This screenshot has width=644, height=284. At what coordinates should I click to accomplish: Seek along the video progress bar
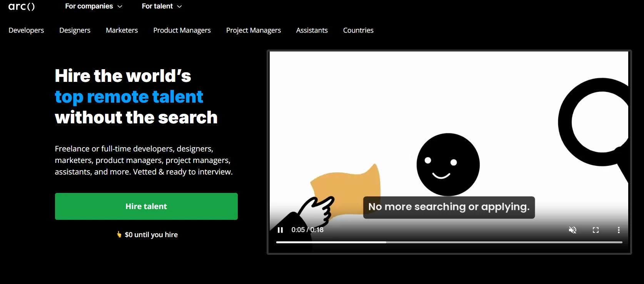[449, 242]
